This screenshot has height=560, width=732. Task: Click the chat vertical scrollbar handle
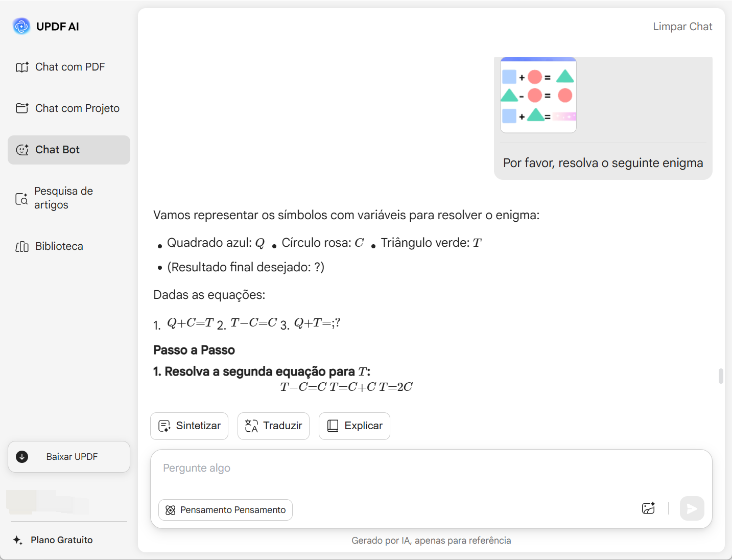pyautogui.click(x=721, y=376)
